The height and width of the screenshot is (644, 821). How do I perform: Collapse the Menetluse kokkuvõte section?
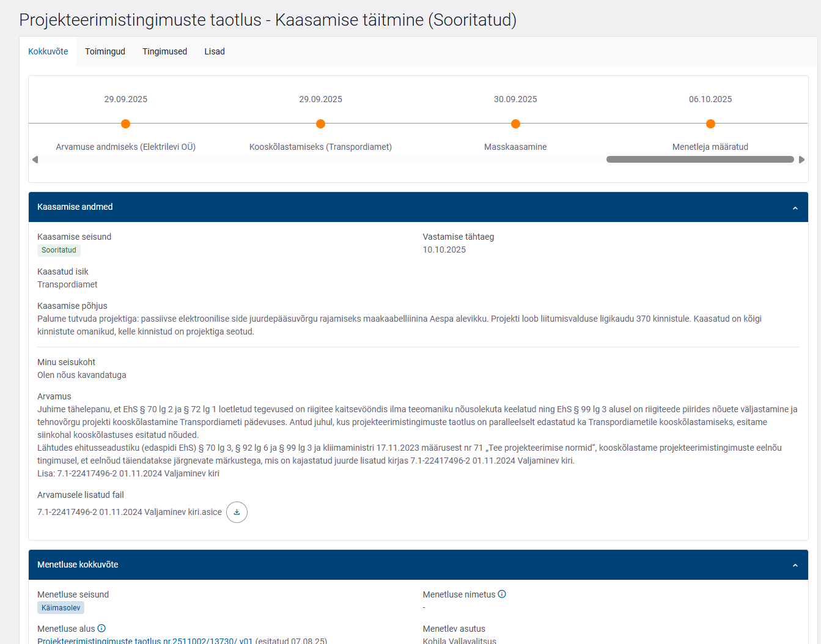pyautogui.click(x=795, y=566)
